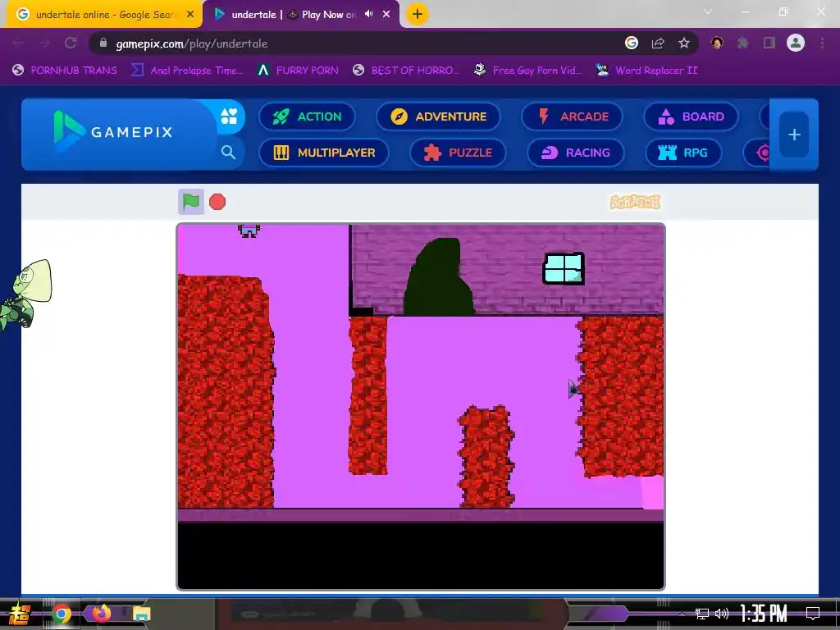Open the Adventure games category

click(x=438, y=116)
